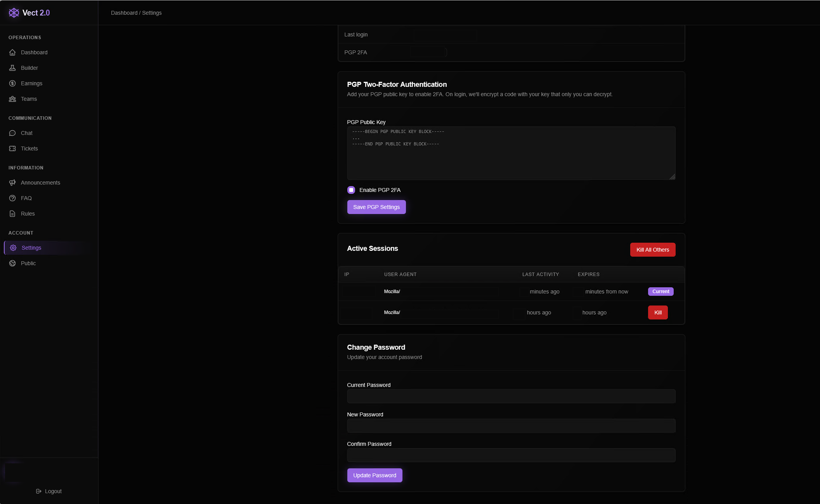
Task: Kill the second active session
Action: click(x=657, y=312)
